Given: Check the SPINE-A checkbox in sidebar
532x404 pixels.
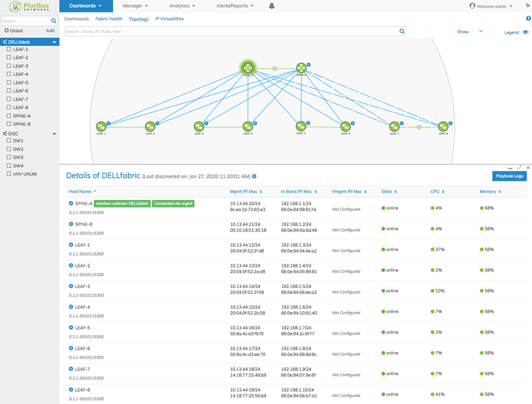Looking at the screenshot, I should pos(9,116).
